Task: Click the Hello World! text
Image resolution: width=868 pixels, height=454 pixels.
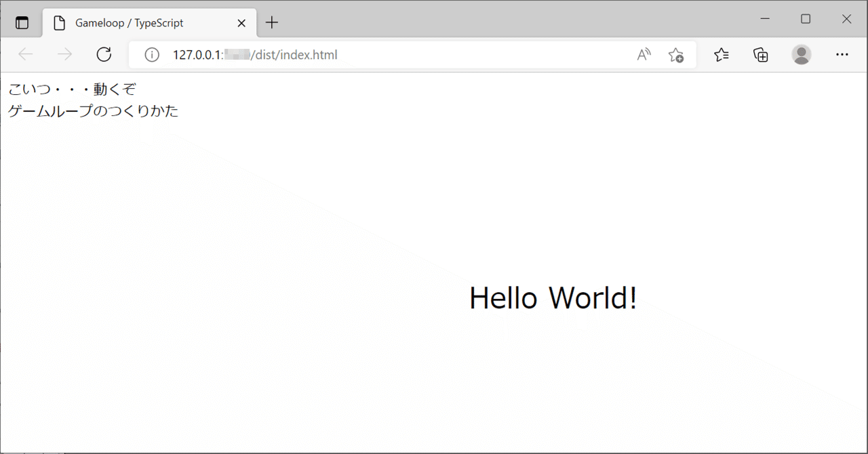Action: (x=553, y=297)
